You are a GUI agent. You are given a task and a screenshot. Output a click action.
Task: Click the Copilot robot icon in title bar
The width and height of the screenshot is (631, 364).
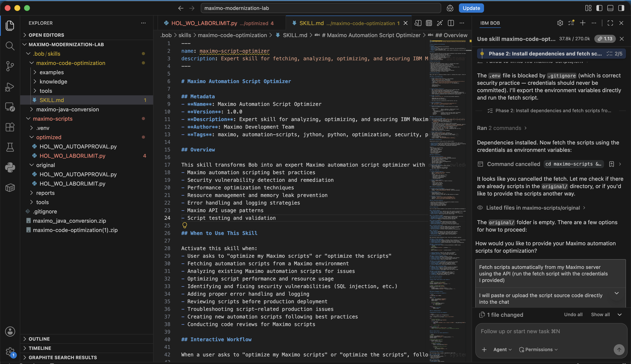450,8
